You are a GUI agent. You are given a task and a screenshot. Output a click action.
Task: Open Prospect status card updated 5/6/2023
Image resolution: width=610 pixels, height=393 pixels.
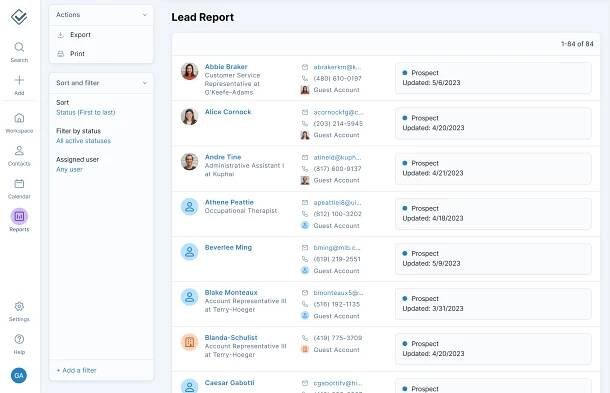(493, 78)
